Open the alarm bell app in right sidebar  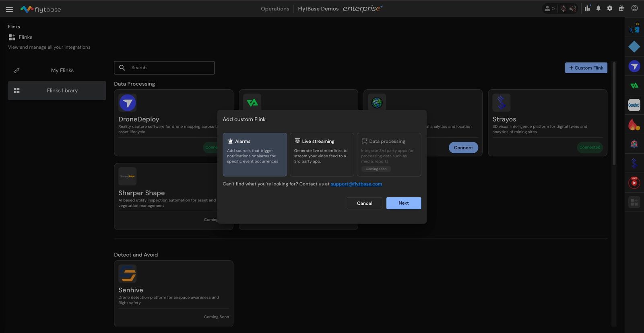pyautogui.click(x=634, y=144)
